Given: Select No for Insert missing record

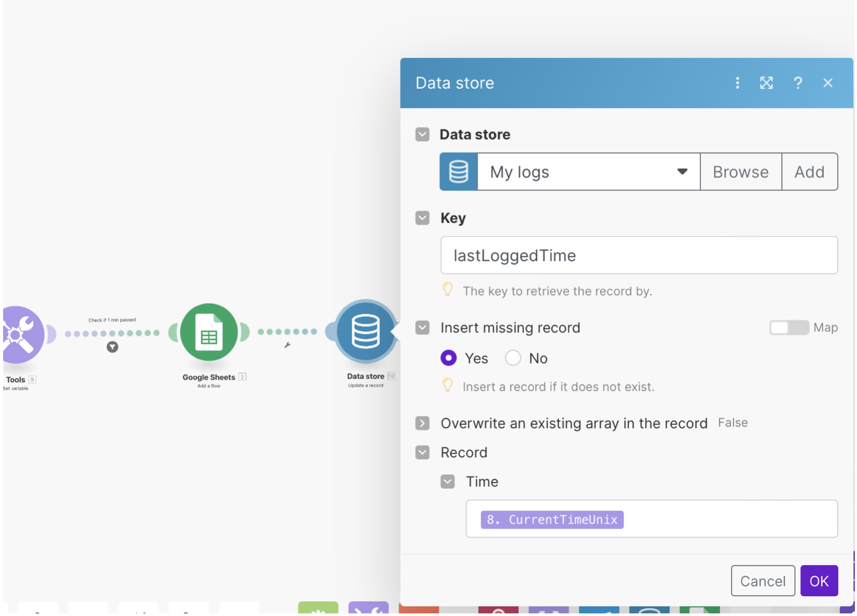Looking at the screenshot, I should tap(513, 358).
